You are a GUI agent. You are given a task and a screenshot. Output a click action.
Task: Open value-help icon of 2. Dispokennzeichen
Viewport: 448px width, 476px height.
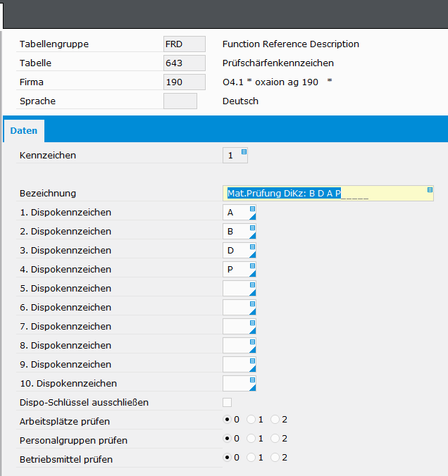click(252, 228)
